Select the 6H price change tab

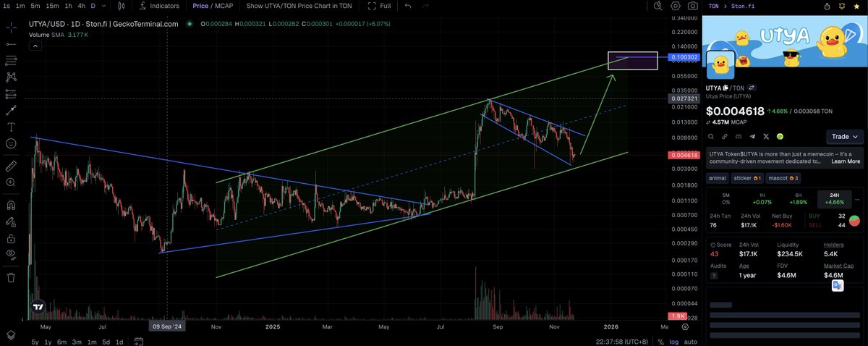point(799,198)
